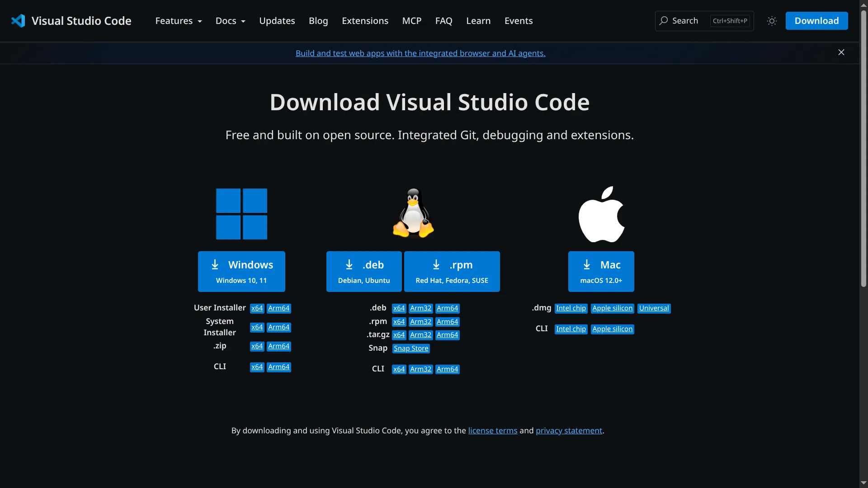Click the blue Download button in header
This screenshot has height=488, width=868.
(816, 21)
